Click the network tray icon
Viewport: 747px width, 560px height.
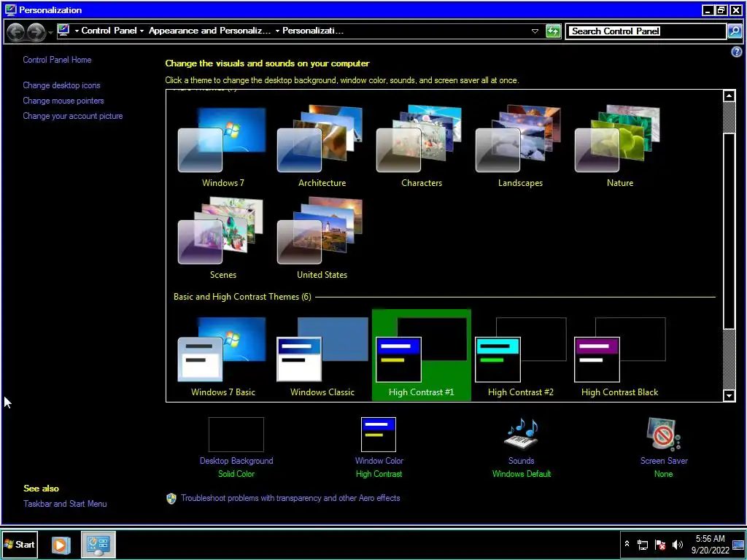pyautogui.click(x=643, y=544)
